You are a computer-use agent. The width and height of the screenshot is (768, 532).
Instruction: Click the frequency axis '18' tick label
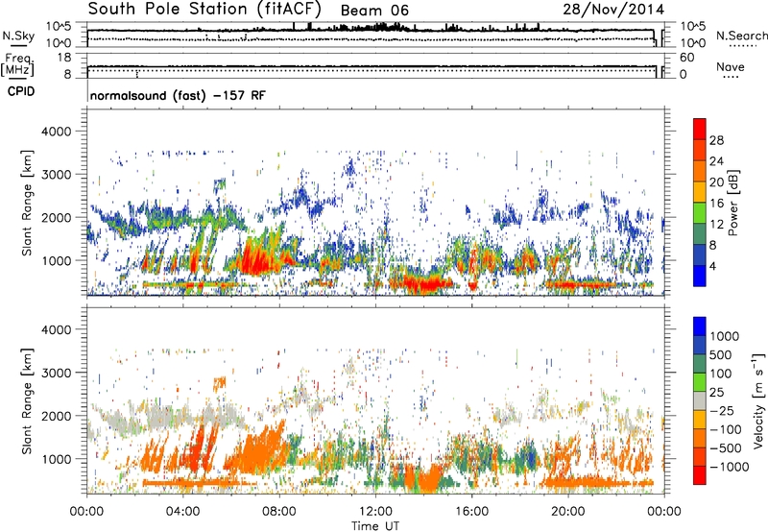64,58
